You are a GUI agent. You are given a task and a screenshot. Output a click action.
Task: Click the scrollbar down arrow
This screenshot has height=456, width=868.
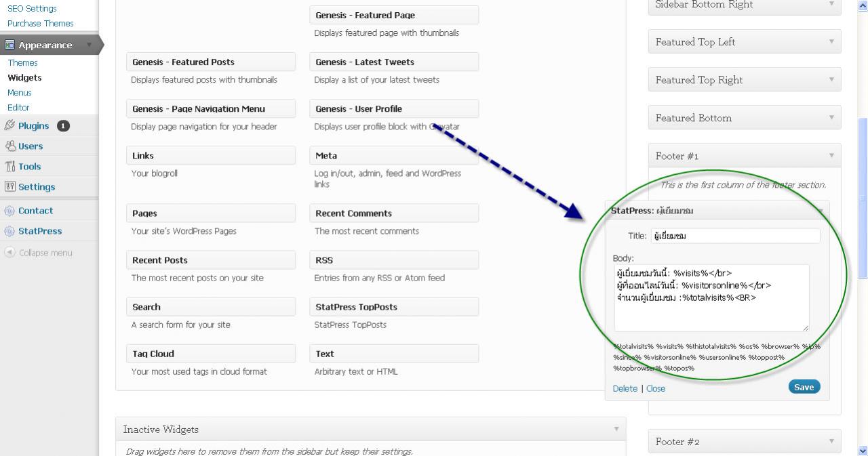click(863, 451)
